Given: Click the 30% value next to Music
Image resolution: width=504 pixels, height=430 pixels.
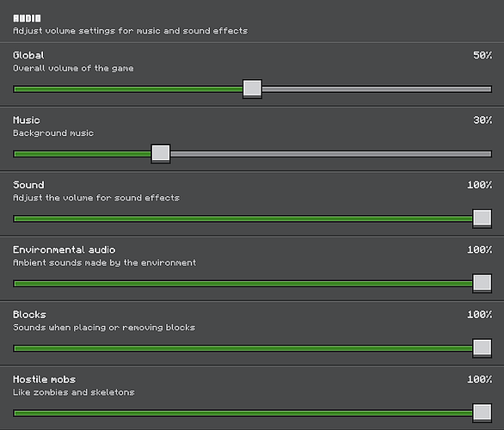Looking at the screenshot, I should (x=482, y=120).
